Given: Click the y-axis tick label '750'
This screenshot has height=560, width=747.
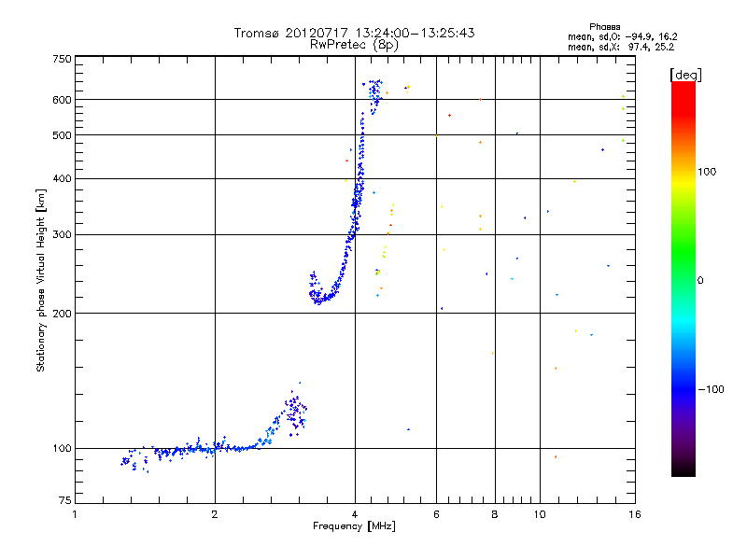Looking at the screenshot, I should pyautogui.click(x=62, y=59).
